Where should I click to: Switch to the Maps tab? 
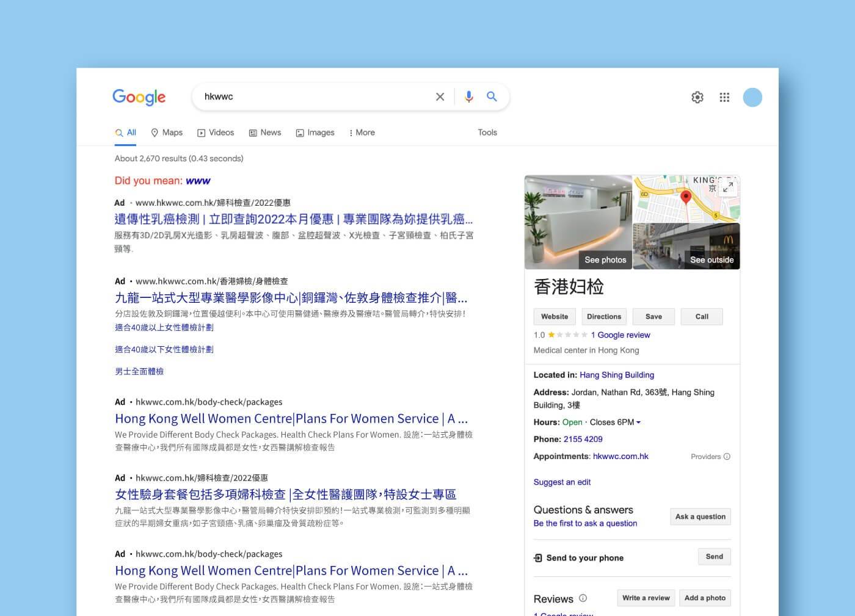tap(167, 132)
